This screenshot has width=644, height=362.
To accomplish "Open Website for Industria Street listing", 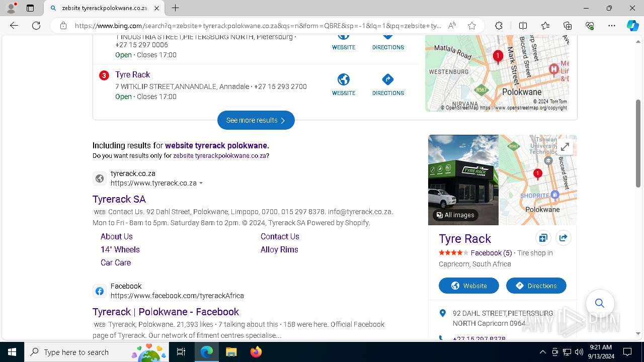I will [x=344, y=42].
